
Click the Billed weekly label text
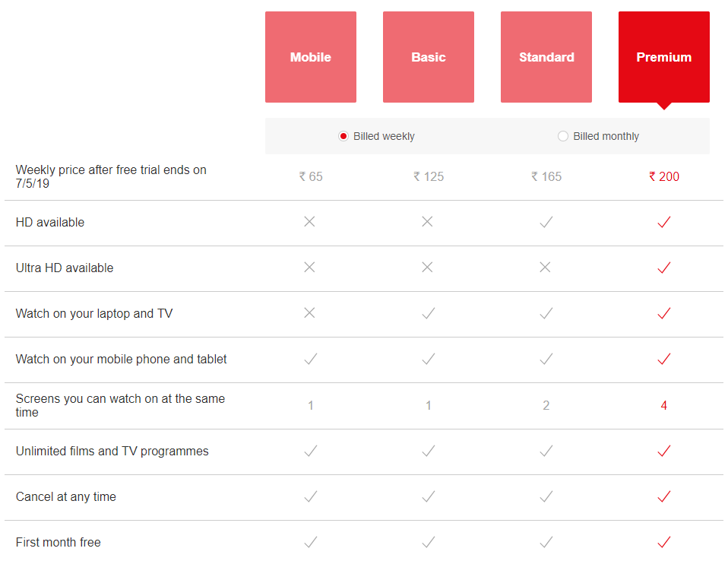(384, 136)
